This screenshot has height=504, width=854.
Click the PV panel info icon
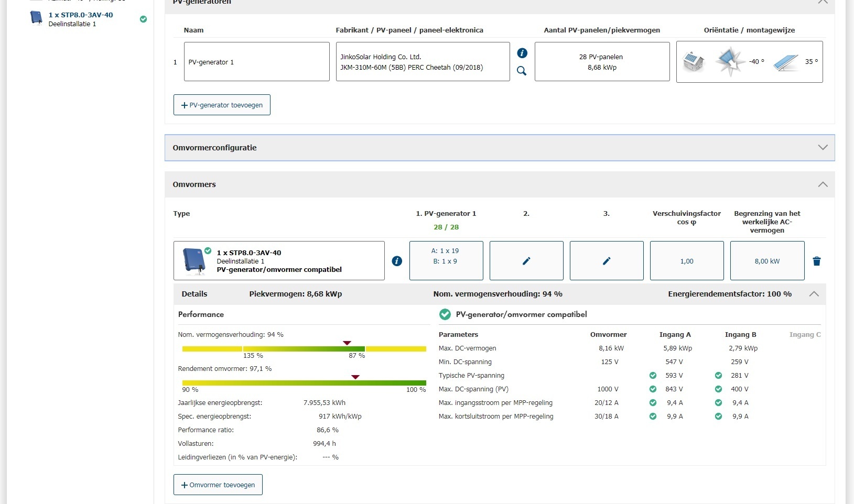(522, 53)
